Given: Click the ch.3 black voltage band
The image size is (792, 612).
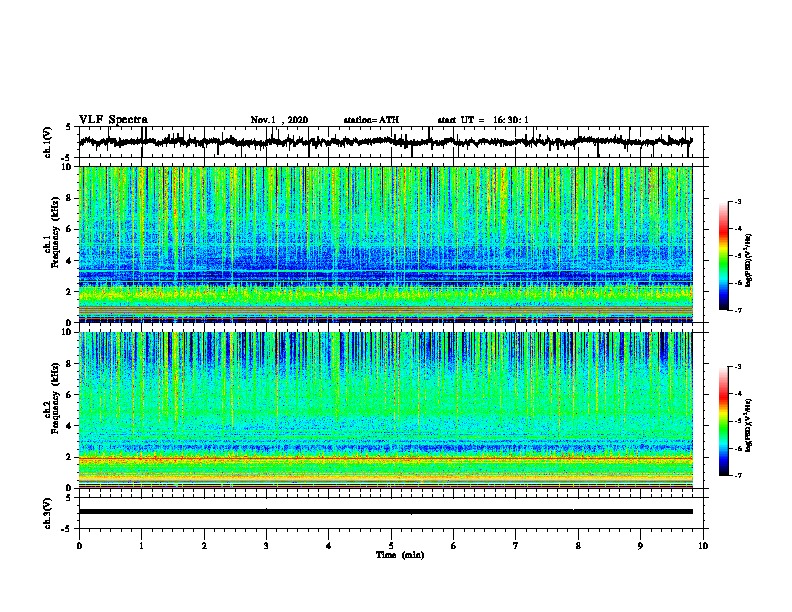Looking at the screenshot, I should (x=385, y=512).
